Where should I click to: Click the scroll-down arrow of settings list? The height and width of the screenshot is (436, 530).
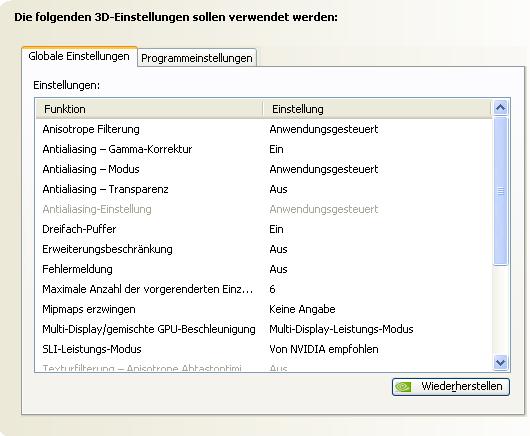coord(500,362)
